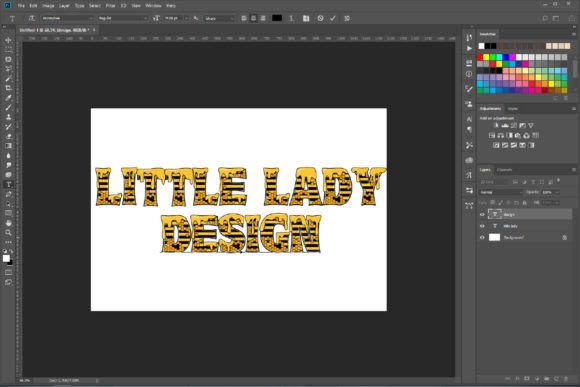Select the Pen tool
Viewport: 580px width, 387px height.
click(8, 194)
